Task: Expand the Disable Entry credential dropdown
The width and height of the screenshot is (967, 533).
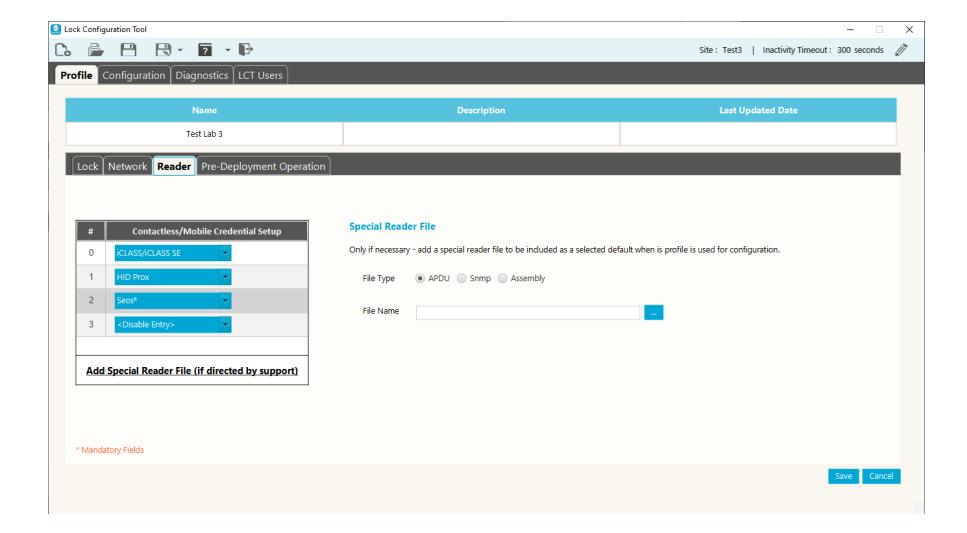Action: pos(225,324)
